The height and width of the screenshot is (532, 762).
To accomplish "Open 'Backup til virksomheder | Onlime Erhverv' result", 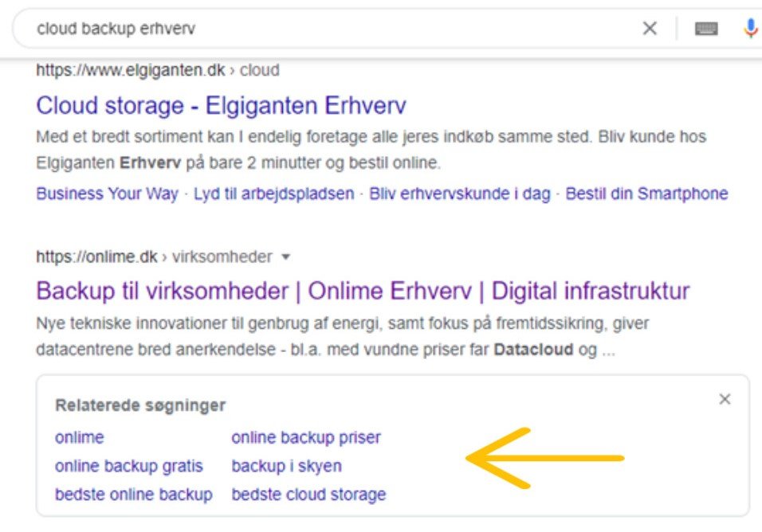I will pos(363,291).
